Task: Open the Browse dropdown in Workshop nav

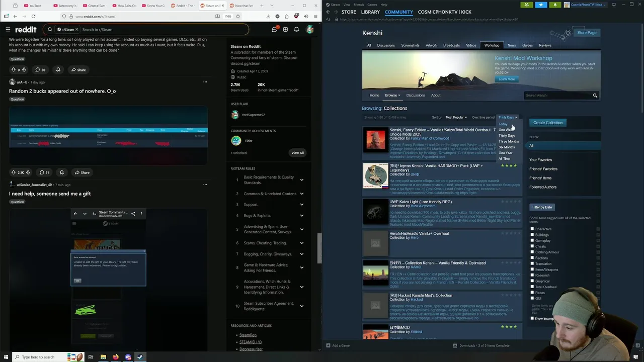Action: (392, 95)
